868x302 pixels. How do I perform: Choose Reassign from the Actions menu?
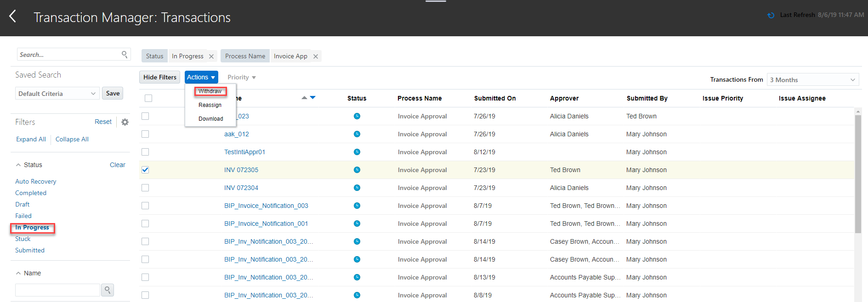(210, 105)
